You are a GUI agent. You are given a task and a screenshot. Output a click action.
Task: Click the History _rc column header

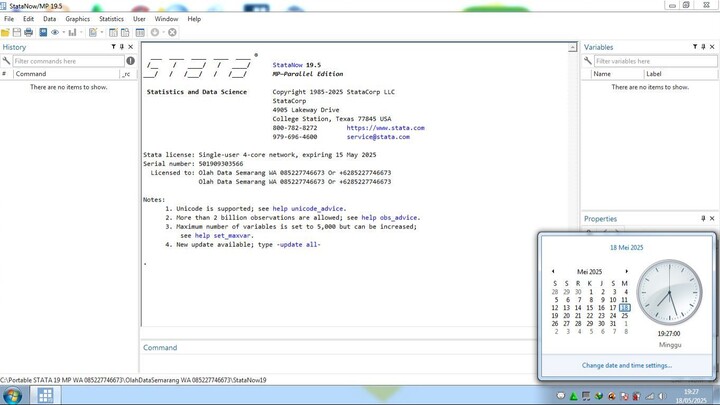128,74
